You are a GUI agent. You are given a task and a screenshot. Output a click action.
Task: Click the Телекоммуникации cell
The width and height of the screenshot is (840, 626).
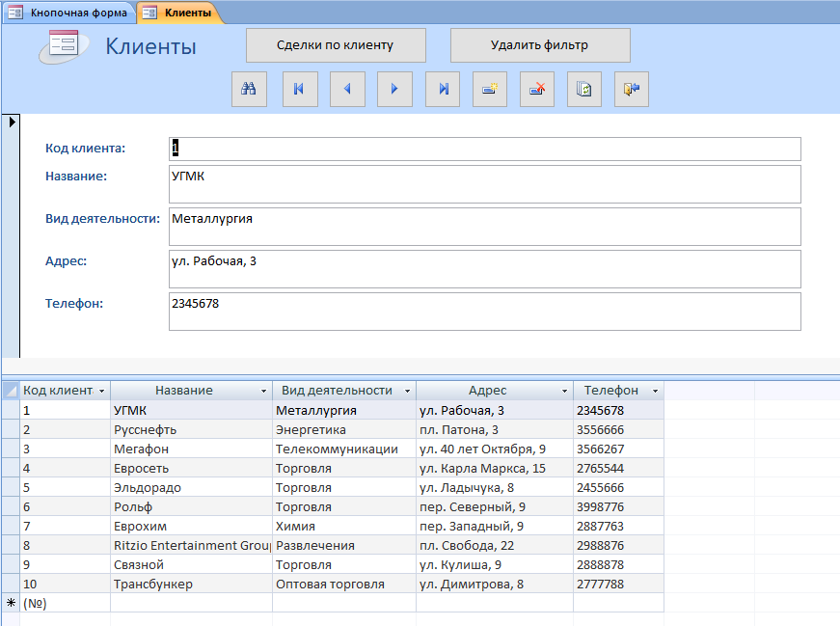click(x=344, y=449)
